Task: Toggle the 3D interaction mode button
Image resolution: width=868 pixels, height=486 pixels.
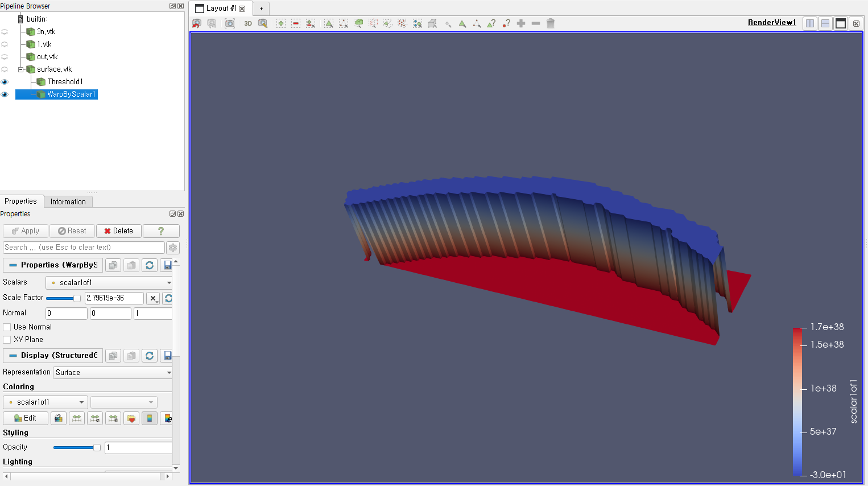Action: pyautogui.click(x=248, y=23)
